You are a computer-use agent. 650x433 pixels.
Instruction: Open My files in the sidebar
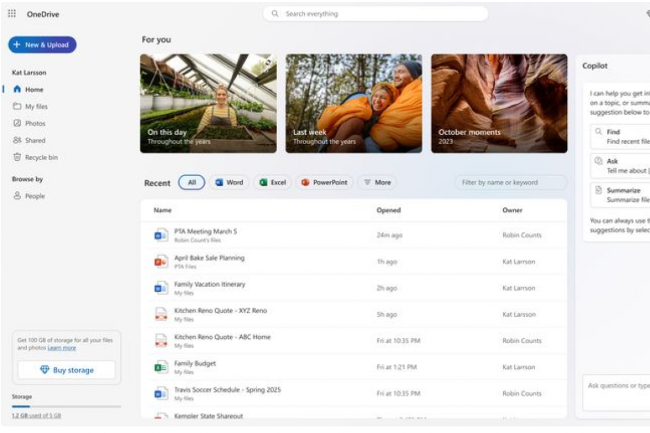tap(36, 106)
